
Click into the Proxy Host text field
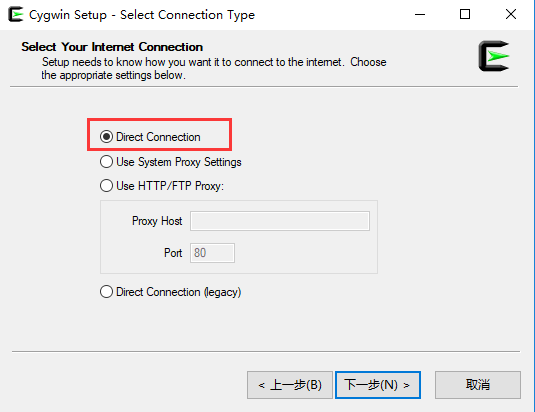280,221
